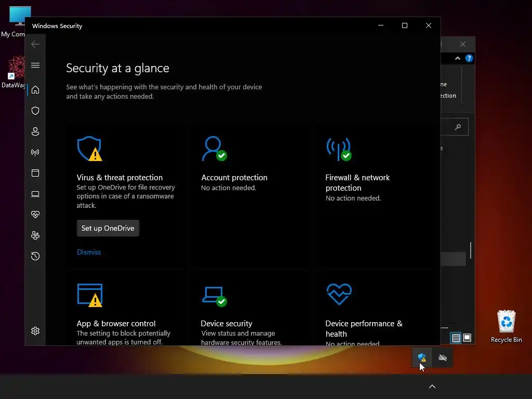
Task: Open Account protection person icon in sidebar
Action: tap(35, 131)
